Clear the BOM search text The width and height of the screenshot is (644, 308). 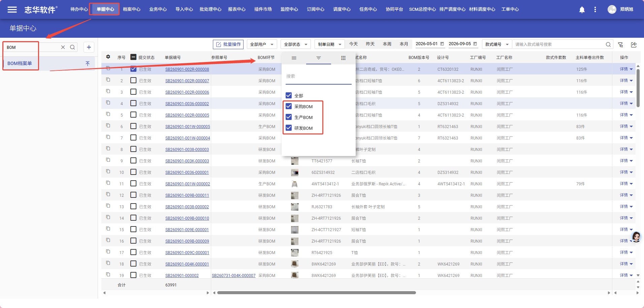[63, 47]
